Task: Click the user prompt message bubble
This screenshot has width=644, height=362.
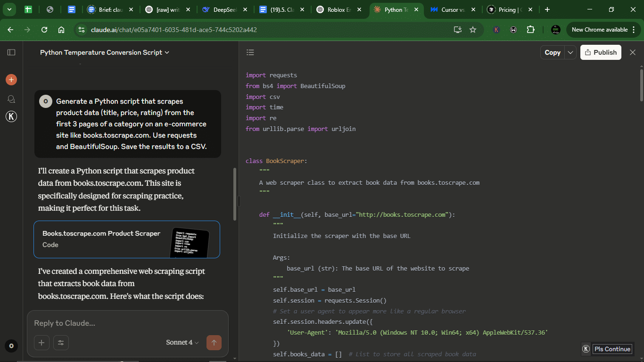Action: (x=128, y=124)
